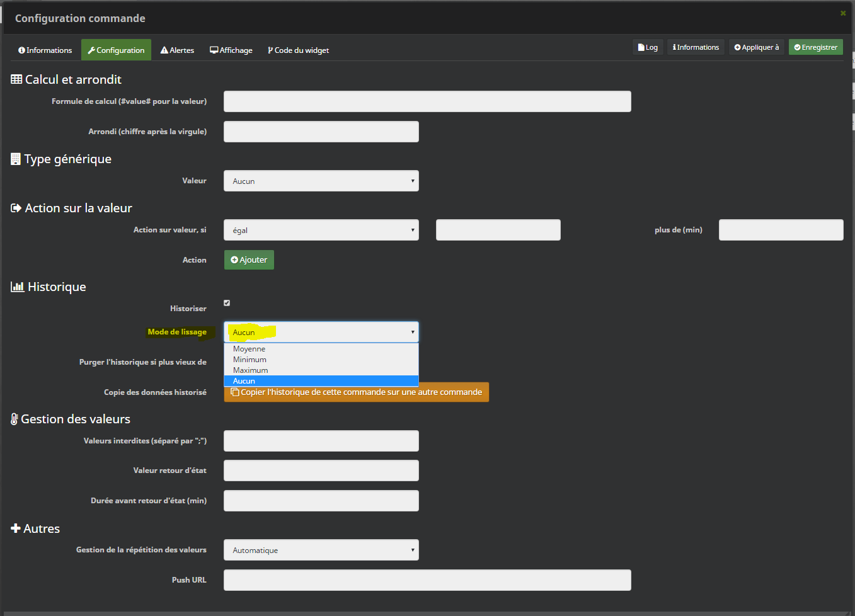Open the Valeur generic type dropdown
The width and height of the screenshot is (855, 616).
pyautogui.click(x=321, y=181)
